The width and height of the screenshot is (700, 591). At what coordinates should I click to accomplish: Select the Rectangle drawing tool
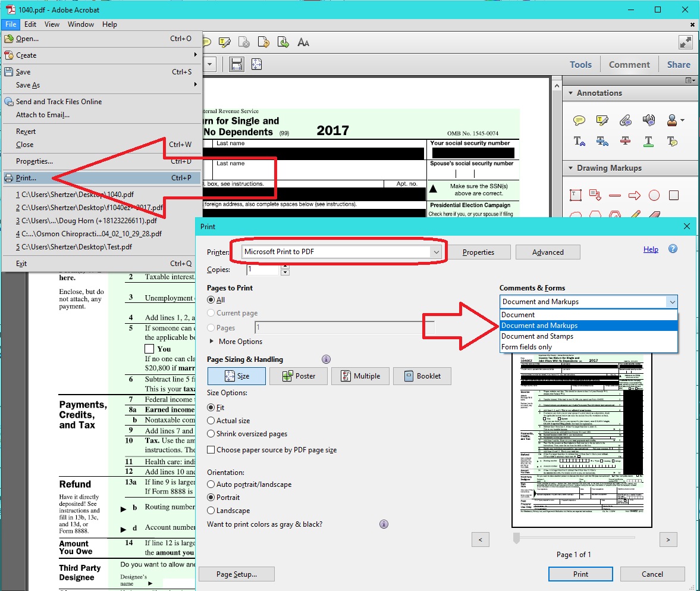pos(674,195)
